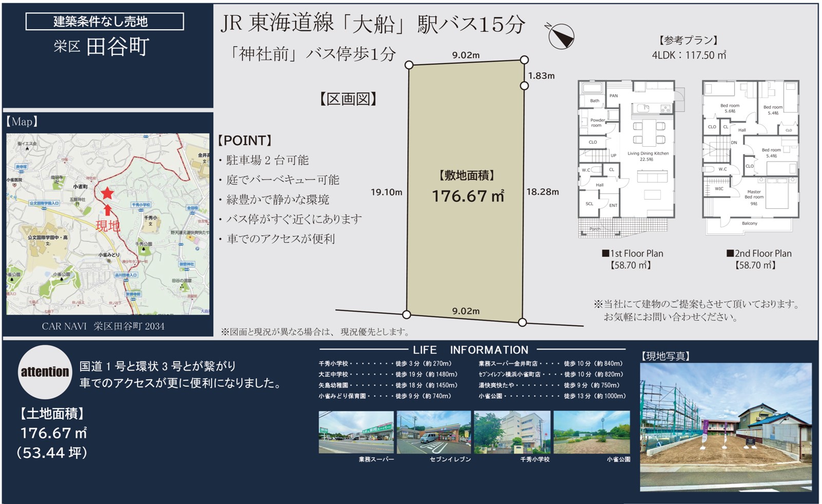Click the CAR NAVI 栄区田谷町 2034 address
Screen dimensions: 822x504
point(103,326)
